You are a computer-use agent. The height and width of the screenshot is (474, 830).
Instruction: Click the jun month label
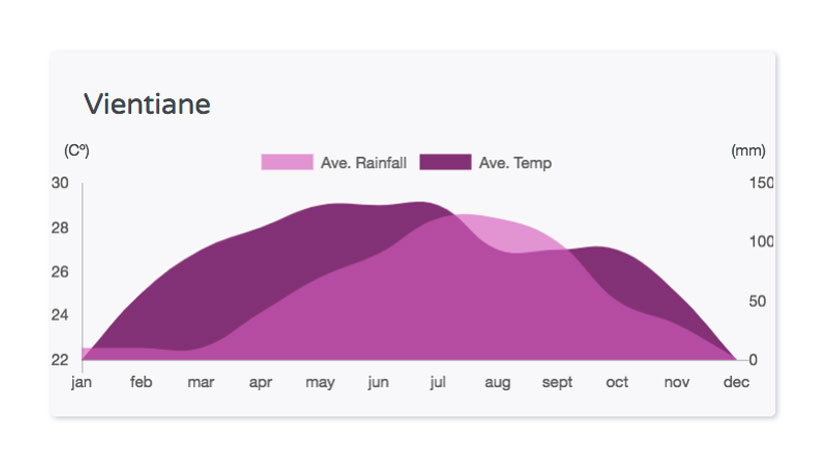[x=378, y=382]
